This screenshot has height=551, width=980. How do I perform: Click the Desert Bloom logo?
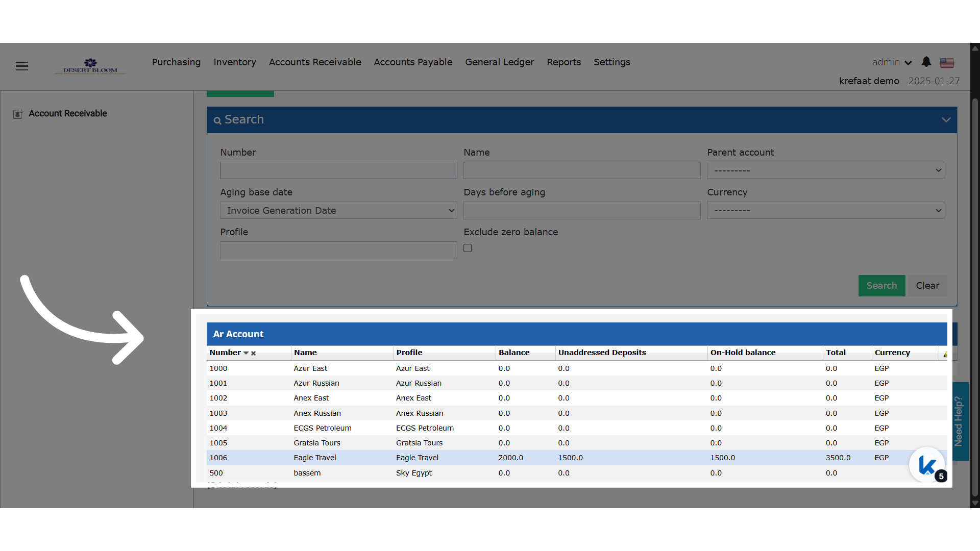click(x=90, y=66)
